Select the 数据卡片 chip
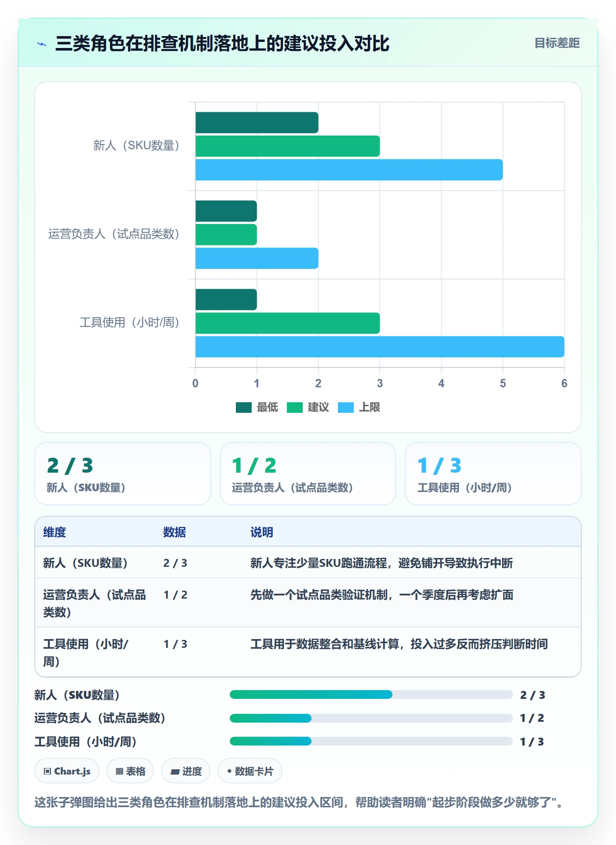Viewport: 616px width, 845px height. pyautogui.click(x=250, y=771)
